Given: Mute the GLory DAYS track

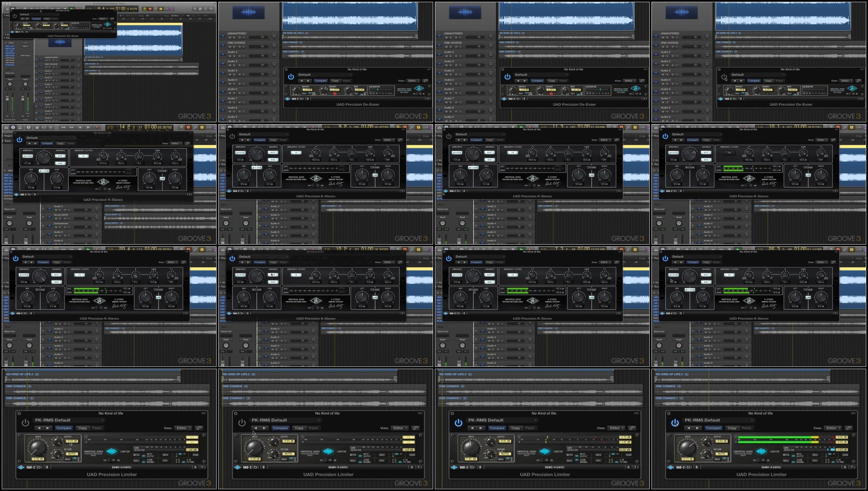Looking at the screenshot, I should (55, 219).
